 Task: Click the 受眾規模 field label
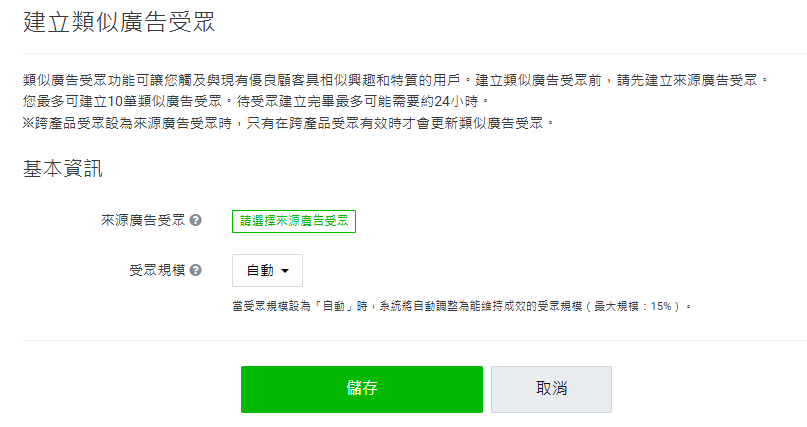coord(157,270)
